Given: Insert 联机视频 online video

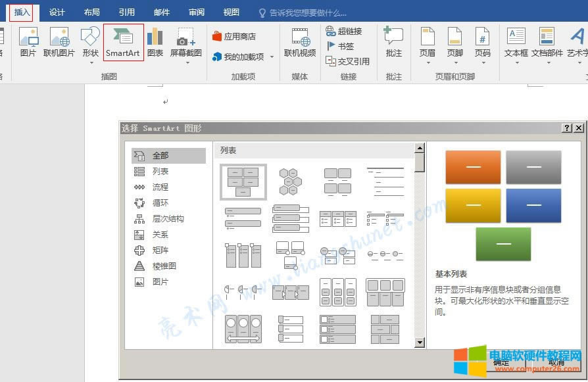Looking at the screenshot, I should pyautogui.click(x=300, y=43).
